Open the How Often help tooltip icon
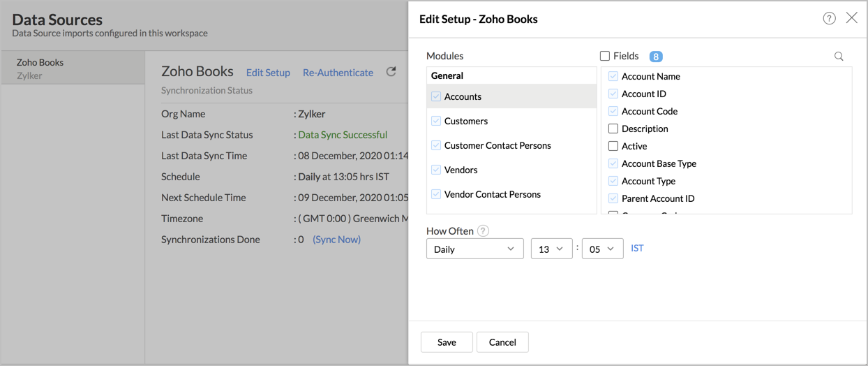The height and width of the screenshot is (366, 868). click(x=483, y=231)
